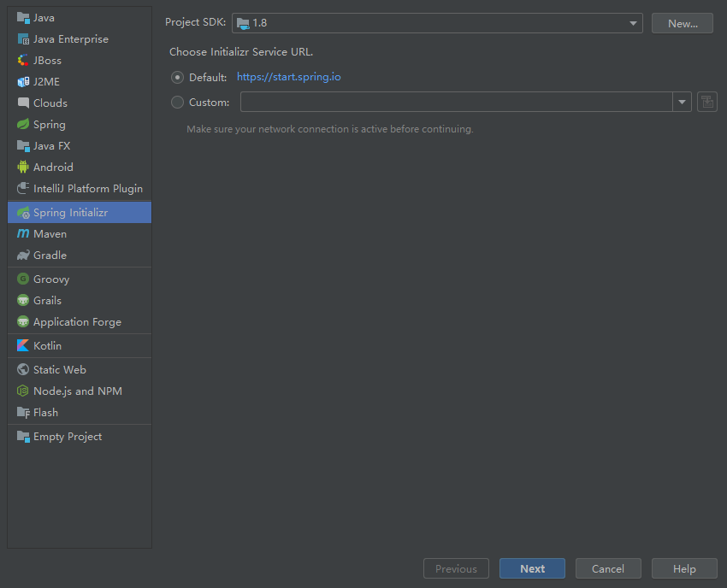The height and width of the screenshot is (588, 727).
Task: Click the Application Forge icon
Action: pos(23,321)
